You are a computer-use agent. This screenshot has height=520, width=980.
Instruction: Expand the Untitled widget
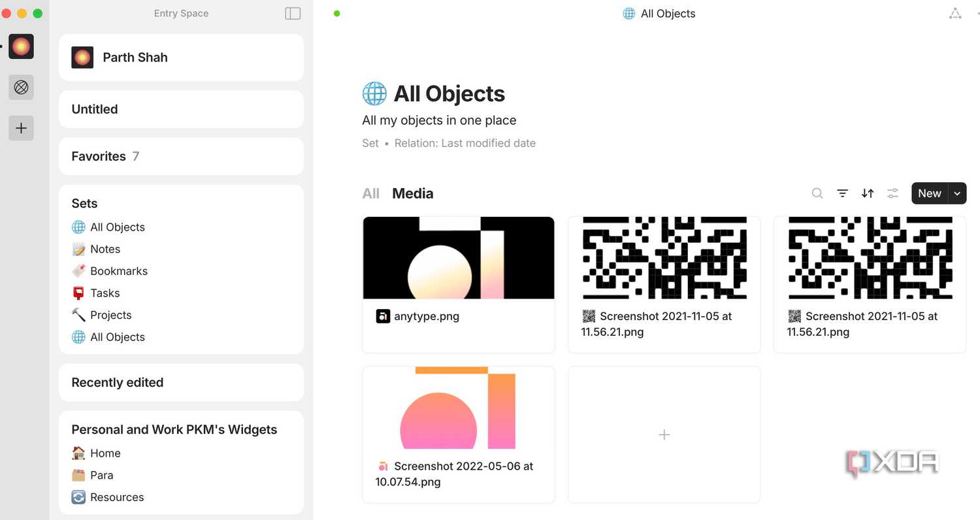(181, 109)
